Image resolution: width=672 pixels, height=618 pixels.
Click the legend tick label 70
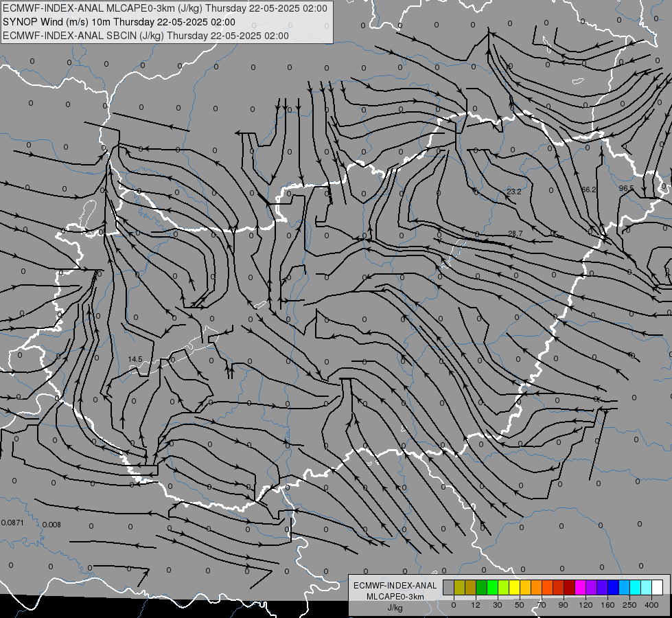pos(542,605)
